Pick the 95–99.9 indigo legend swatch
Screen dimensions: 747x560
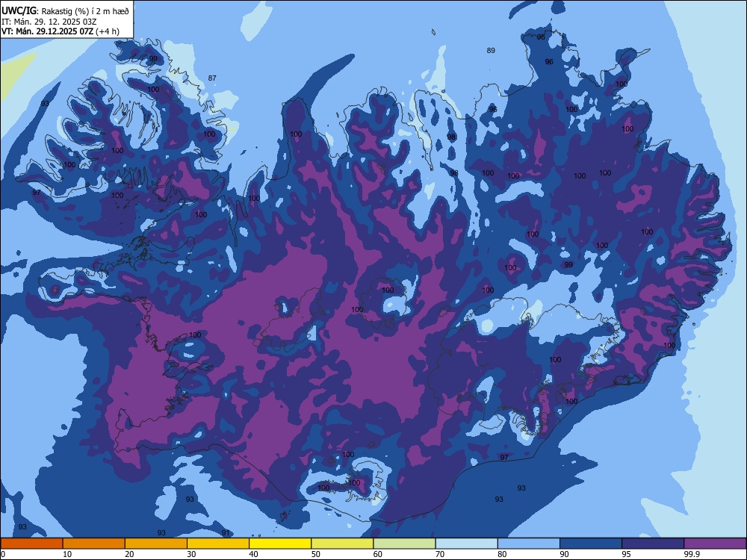tap(653, 544)
